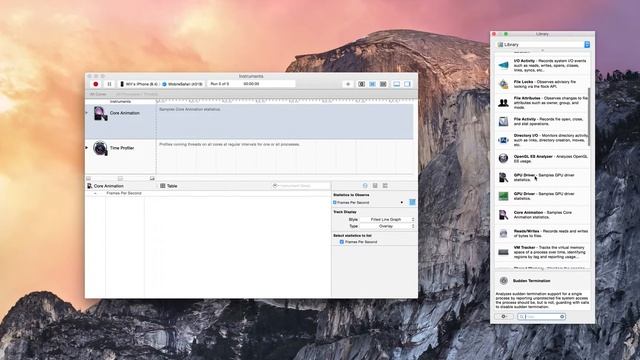Select the OpenGL ES Analyzer library instrument
The image size is (640, 360).
coord(542,159)
